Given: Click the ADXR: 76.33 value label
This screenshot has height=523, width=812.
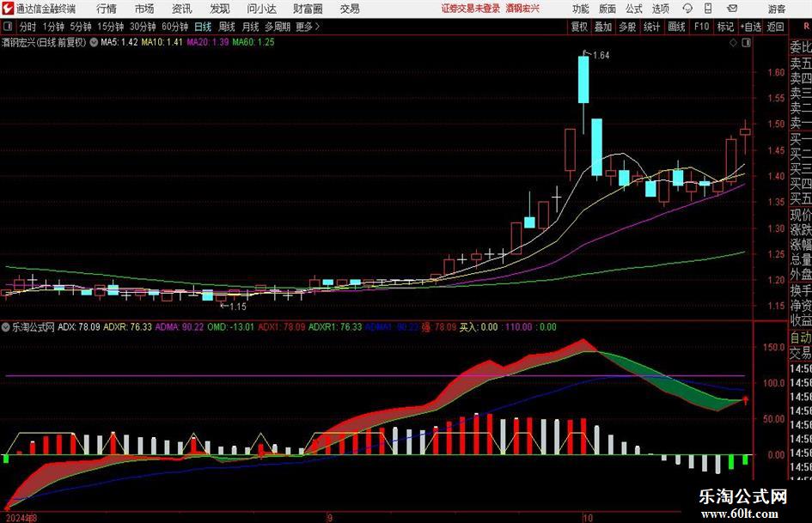Looking at the screenshot, I should pyautogui.click(x=127, y=327).
